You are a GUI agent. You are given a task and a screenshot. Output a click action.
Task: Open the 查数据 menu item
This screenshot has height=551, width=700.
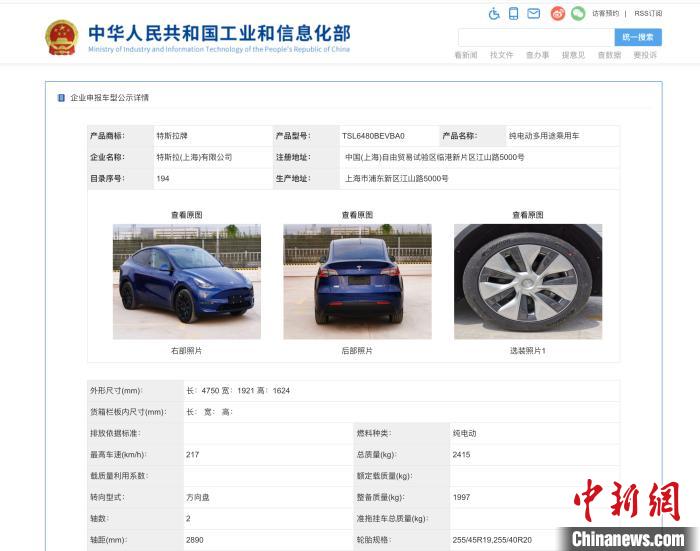[x=609, y=55]
